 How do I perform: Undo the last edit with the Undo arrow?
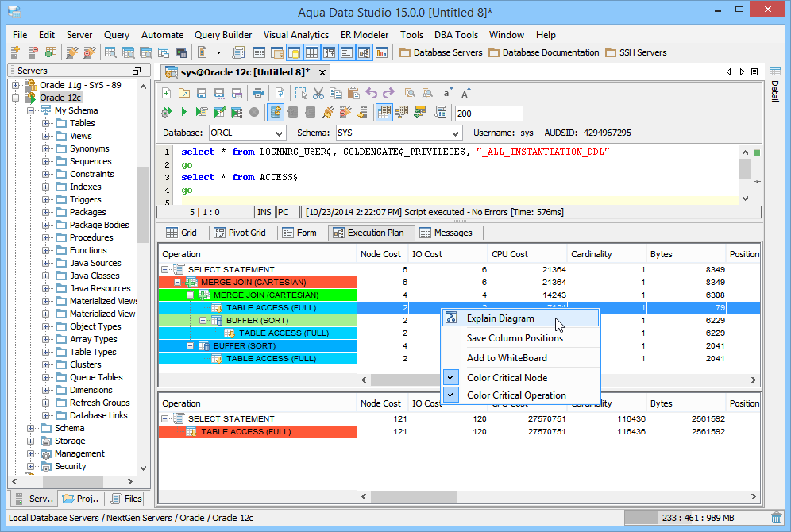point(372,93)
